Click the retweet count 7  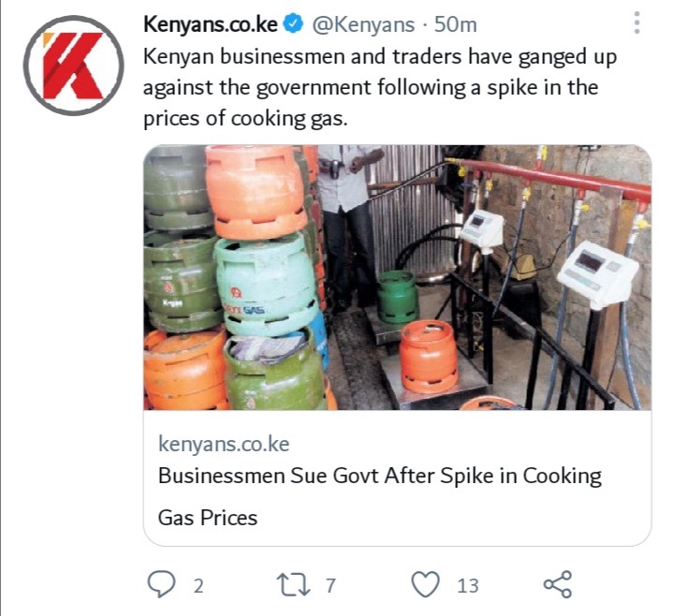[x=330, y=586]
